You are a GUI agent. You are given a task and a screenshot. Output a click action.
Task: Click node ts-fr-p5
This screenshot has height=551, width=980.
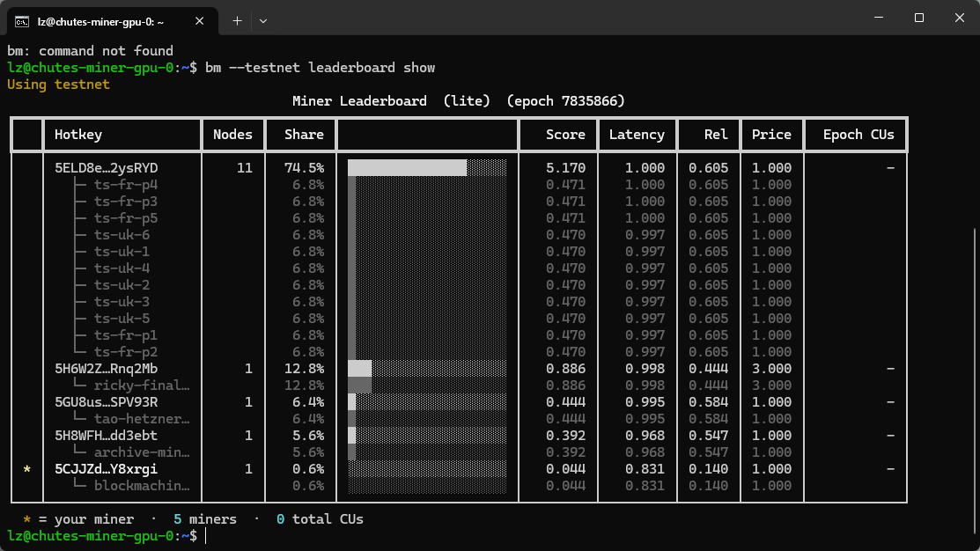(x=126, y=218)
